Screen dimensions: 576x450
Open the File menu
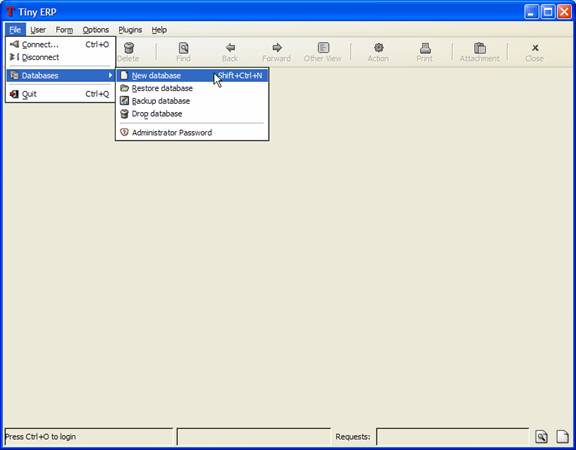15,30
